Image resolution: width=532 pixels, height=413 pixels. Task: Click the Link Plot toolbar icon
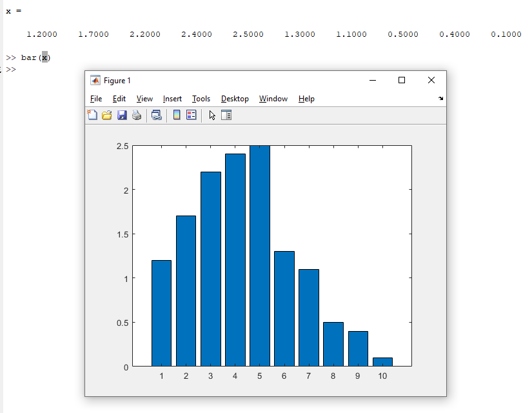point(157,115)
